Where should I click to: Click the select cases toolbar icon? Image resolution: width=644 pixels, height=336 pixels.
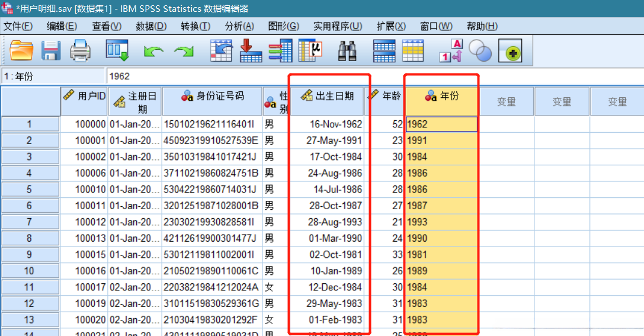tap(413, 50)
